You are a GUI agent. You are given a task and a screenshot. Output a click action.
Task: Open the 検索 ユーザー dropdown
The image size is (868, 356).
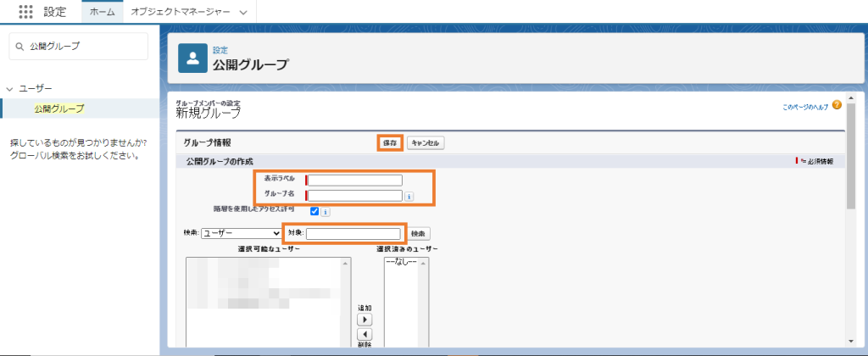[x=242, y=234]
